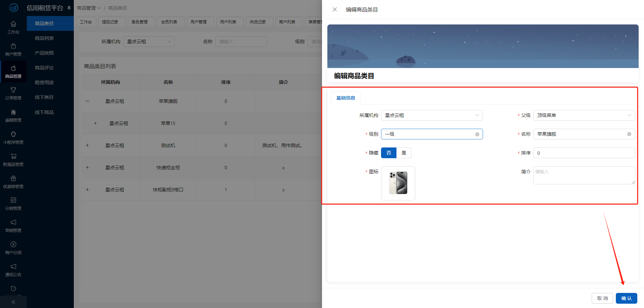The width and height of the screenshot is (644, 308).
Task: Open 优惠券管理 gift icon
Action: click(x=13, y=178)
